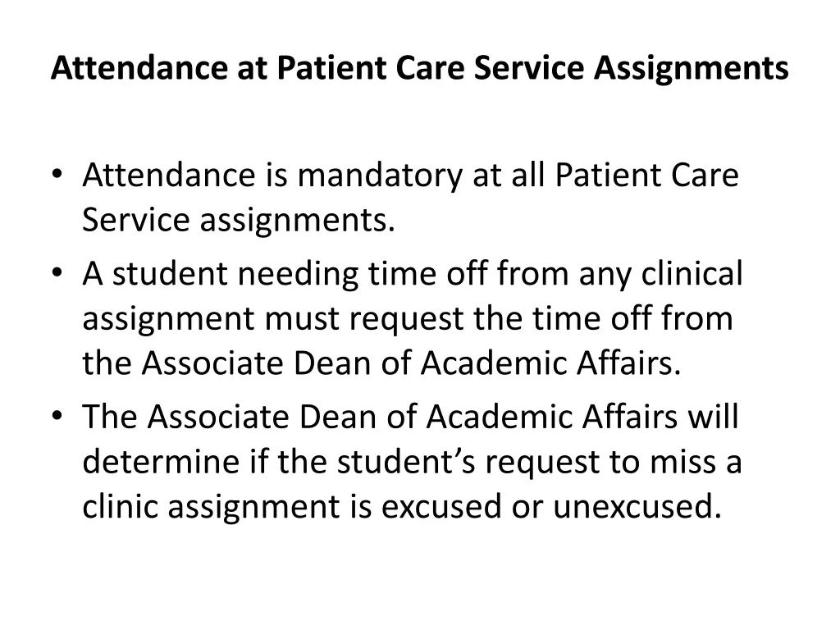840x630 pixels.
Task: Click the word "Assignments" in the title
Action: tap(692, 68)
